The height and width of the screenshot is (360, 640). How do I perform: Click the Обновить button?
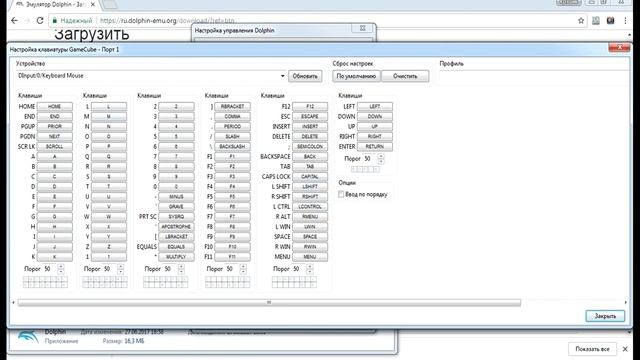click(305, 76)
